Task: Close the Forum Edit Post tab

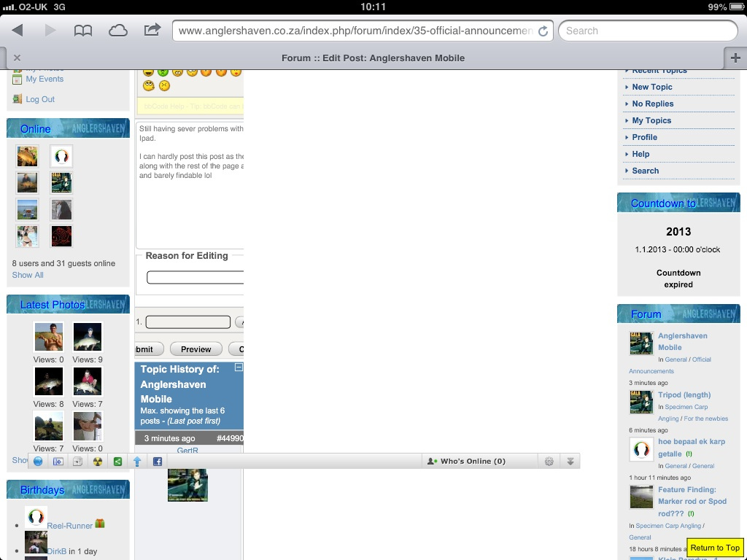Action: coord(18,58)
